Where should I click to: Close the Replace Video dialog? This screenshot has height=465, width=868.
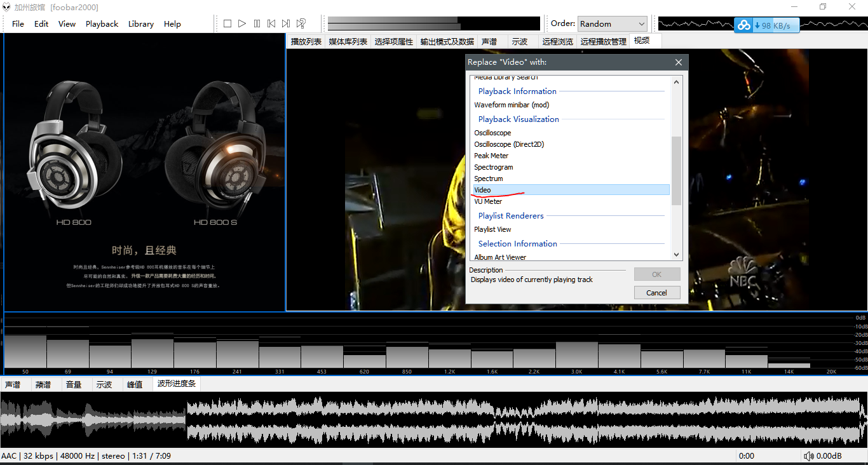coord(678,62)
